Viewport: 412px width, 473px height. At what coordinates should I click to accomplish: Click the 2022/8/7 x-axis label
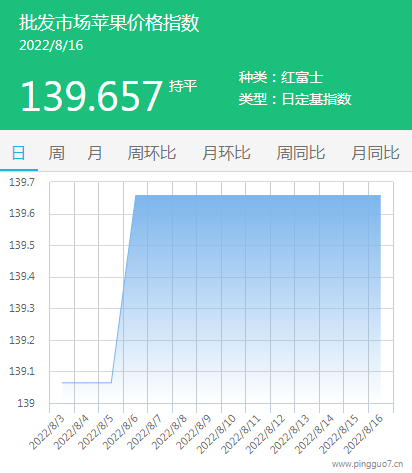145,433
